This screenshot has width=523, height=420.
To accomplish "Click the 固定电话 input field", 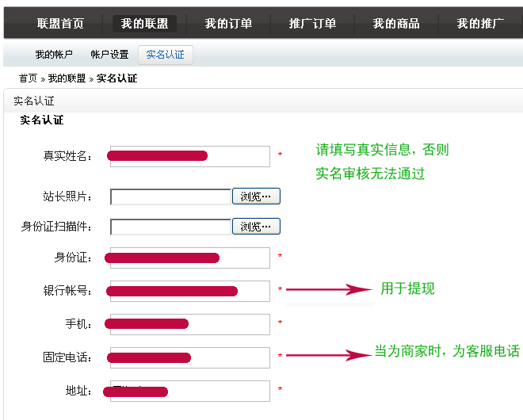I will (x=190, y=357).
